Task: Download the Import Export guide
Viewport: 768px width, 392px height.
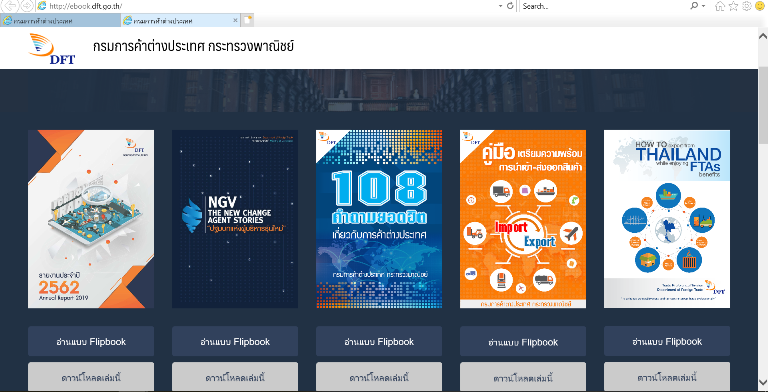Action: [x=523, y=377]
